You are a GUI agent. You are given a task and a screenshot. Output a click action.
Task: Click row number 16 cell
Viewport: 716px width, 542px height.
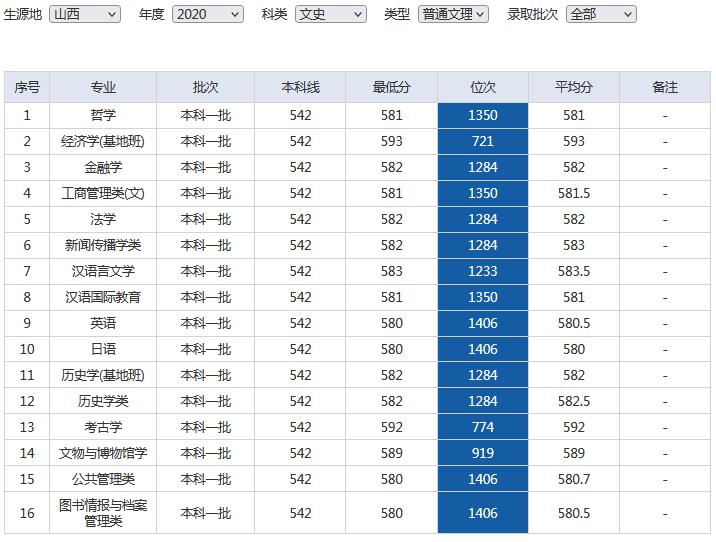pyautogui.click(x=27, y=513)
